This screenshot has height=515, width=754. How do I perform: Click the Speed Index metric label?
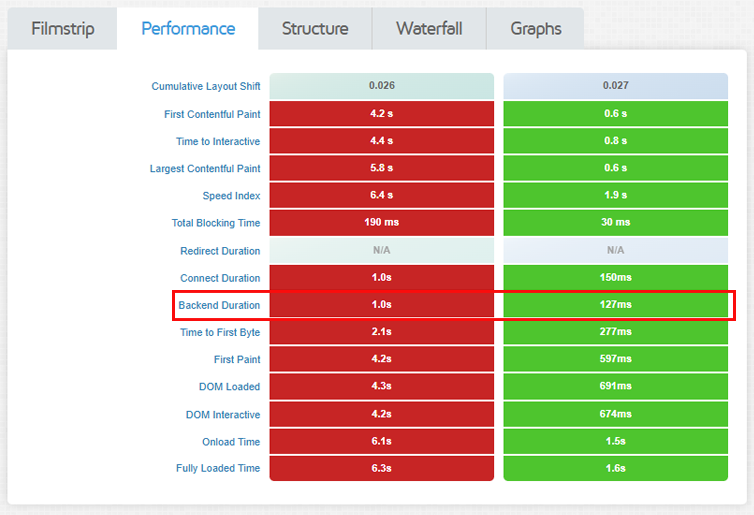coord(231,196)
